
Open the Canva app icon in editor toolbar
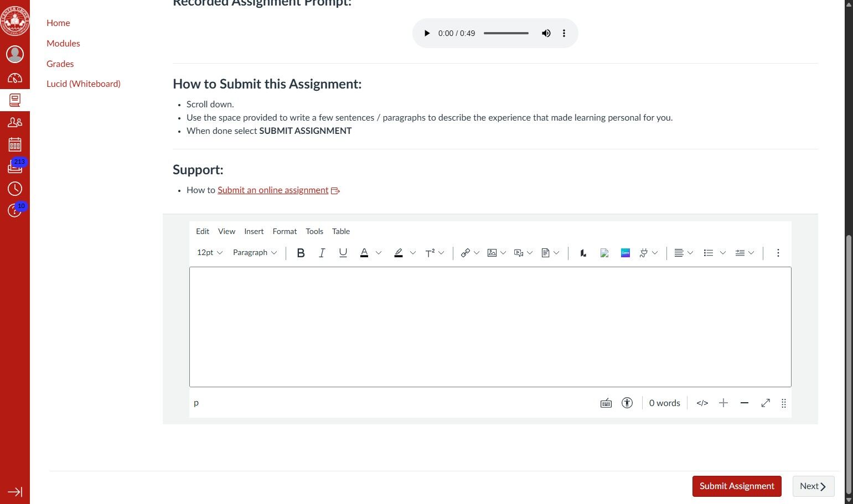point(625,252)
